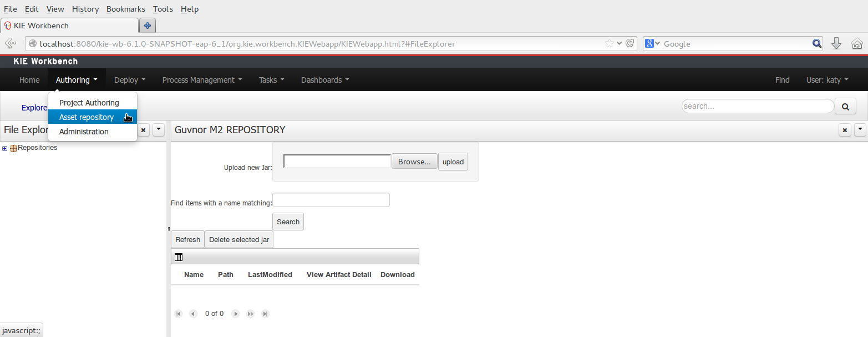Go to previous page in pager
Viewport: 868px width, 337px height.
click(x=193, y=314)
